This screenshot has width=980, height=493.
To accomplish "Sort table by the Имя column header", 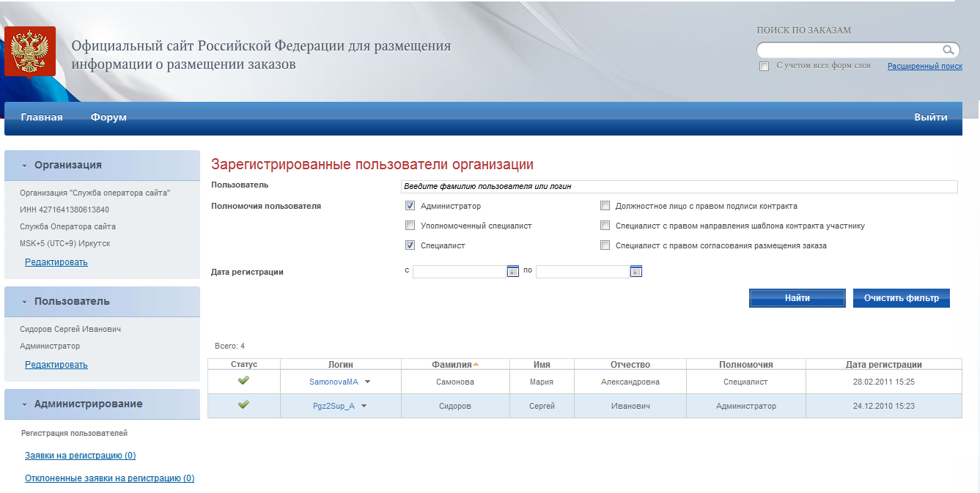I will [x=542, y=364].
